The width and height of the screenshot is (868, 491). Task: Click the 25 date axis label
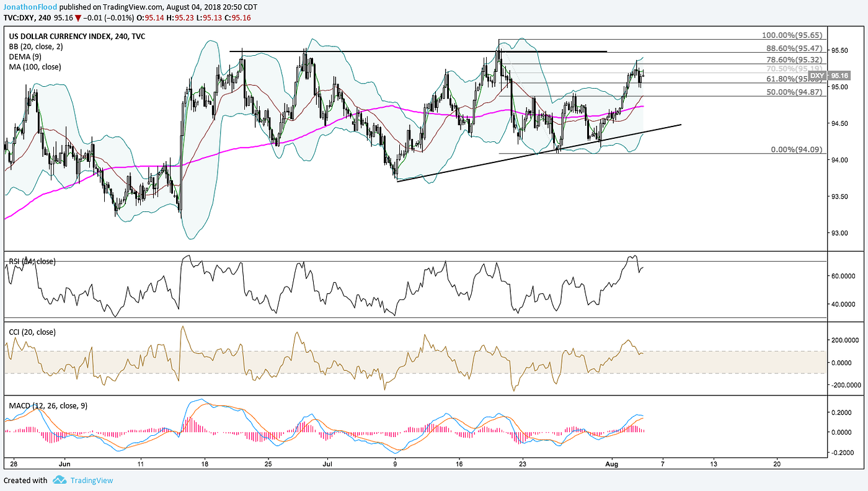coord(268,463)
